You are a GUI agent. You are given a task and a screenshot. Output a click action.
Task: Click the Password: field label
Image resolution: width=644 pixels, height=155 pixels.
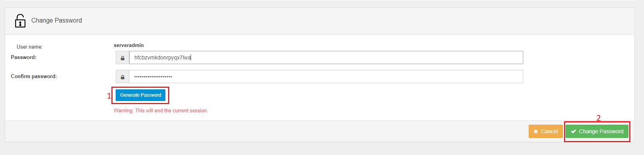[24, 57]
